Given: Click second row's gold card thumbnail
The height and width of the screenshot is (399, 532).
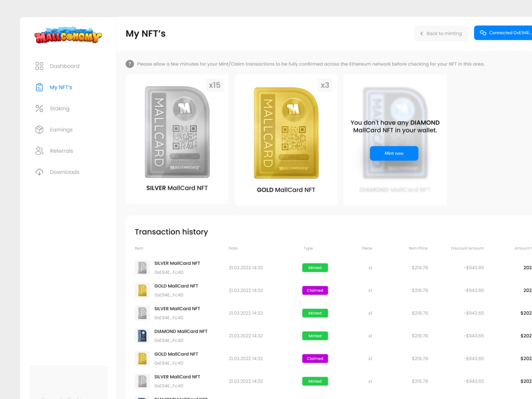Looking at the screenshot, I should coord(142,290).
